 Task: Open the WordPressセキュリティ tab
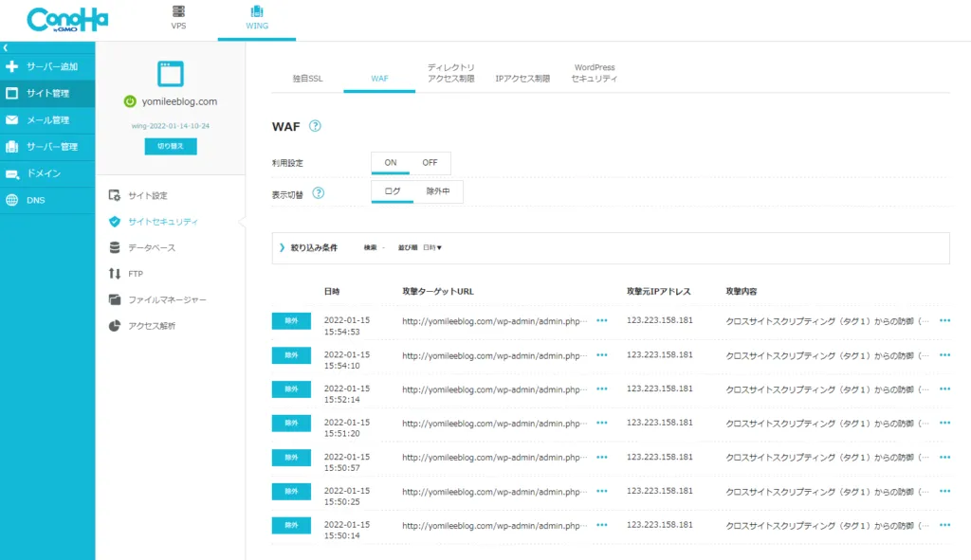point(595,73)
